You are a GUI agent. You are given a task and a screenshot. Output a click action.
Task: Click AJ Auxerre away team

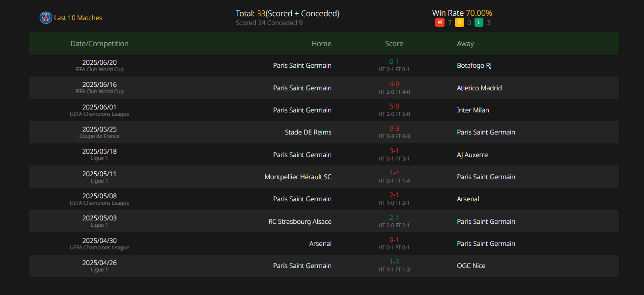[x=472, y=155]
